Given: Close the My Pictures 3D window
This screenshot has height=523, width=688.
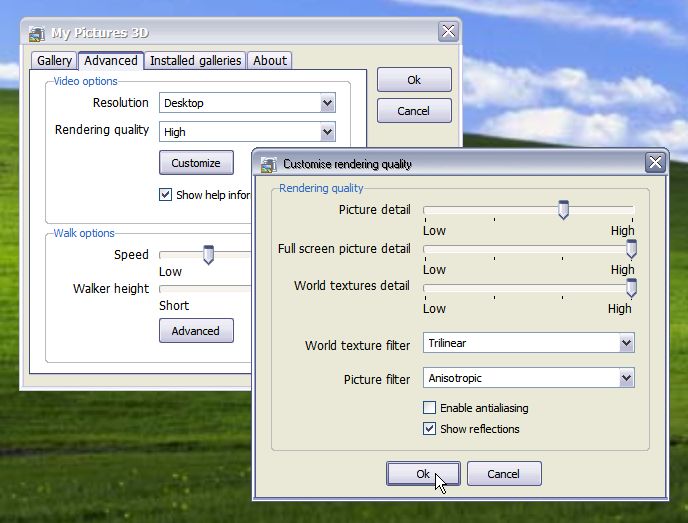Looking at the screenshot, I should click(448, 31).
